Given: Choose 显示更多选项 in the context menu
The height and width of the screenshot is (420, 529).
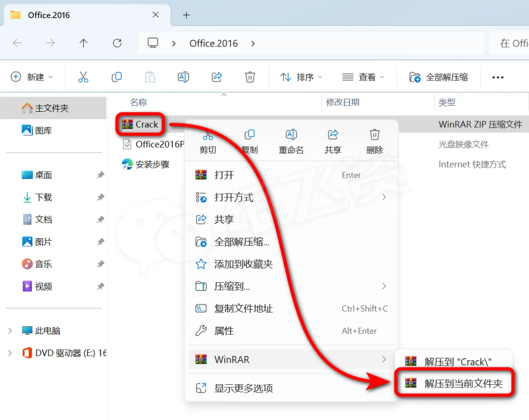Looking at the screenshot, I should [x=291, y=388].
